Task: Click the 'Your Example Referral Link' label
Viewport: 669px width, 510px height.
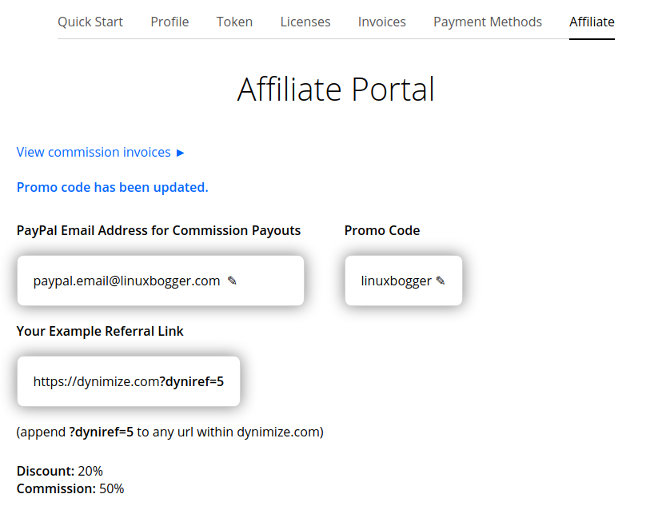Action: pyautogui.click(x=100, y=331)
